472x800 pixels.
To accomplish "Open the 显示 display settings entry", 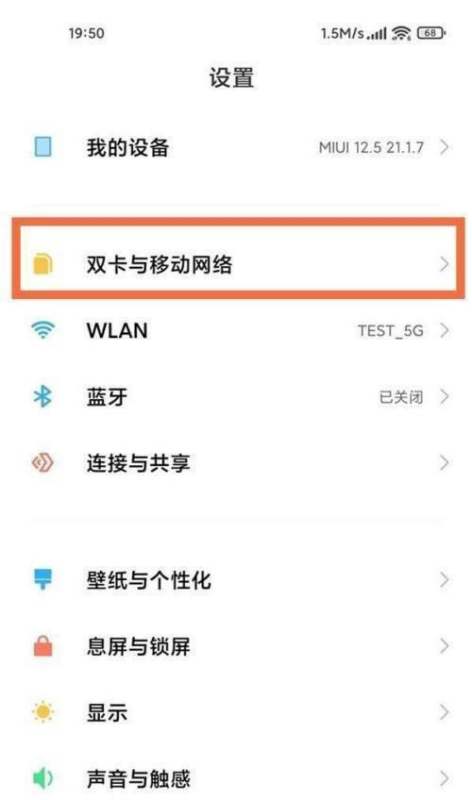I will tap(236, 712).
